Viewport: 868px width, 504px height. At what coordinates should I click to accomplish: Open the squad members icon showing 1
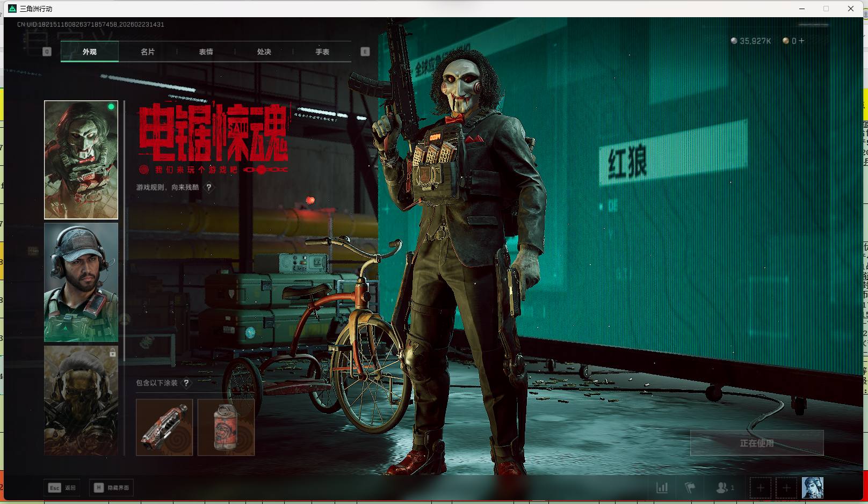725,488
